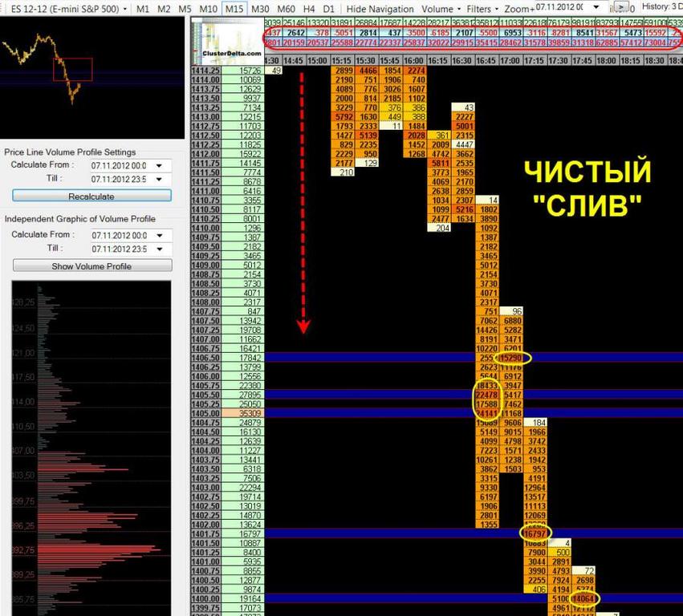Click the 5811 cluster cell at 16:15
Image resolution: width=683 pixels, height=616 pixels.
(x=439, y=164)
